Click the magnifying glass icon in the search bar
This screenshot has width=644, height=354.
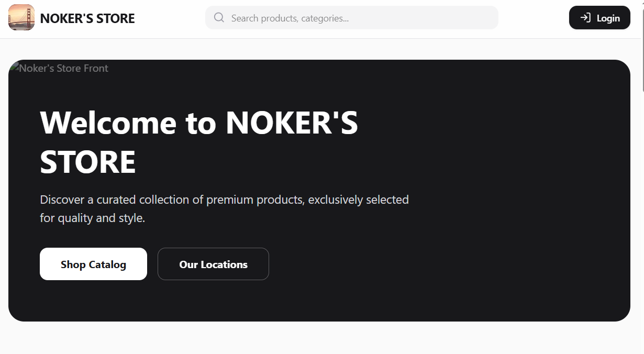[218, 18]
